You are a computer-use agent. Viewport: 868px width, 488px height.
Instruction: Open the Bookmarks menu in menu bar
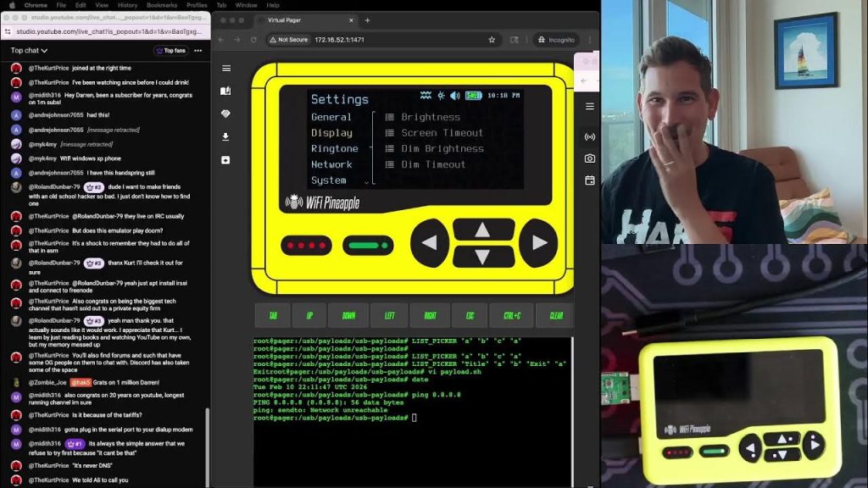(162, 5)
